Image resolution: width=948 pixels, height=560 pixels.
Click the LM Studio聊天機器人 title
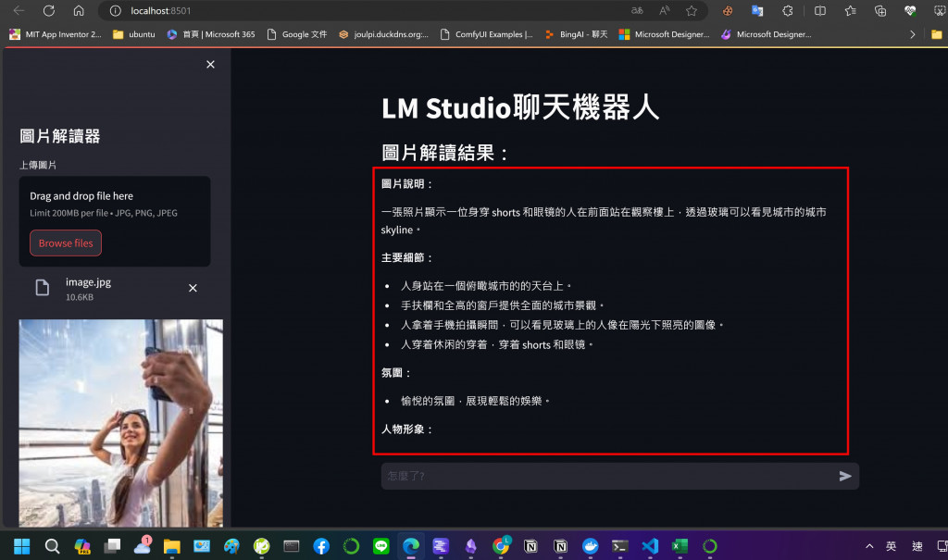[x=520, y=107]
